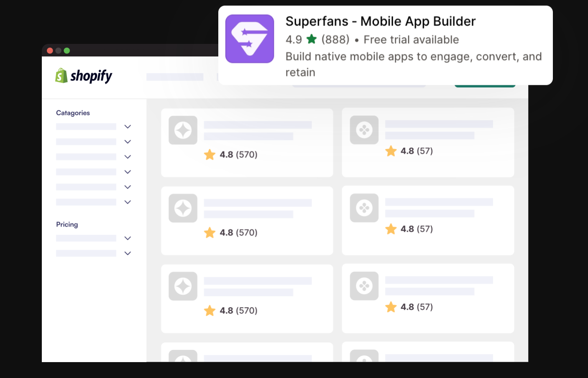Image resolution: width=588 pixels, height=378 pixels.
Task: Expand the first category filter
Action: click(x=128, y=126)
